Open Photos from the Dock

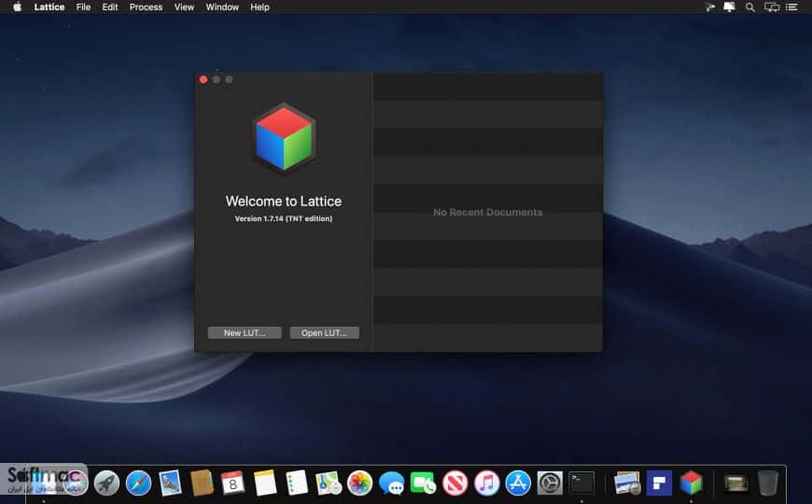[360, 483]
